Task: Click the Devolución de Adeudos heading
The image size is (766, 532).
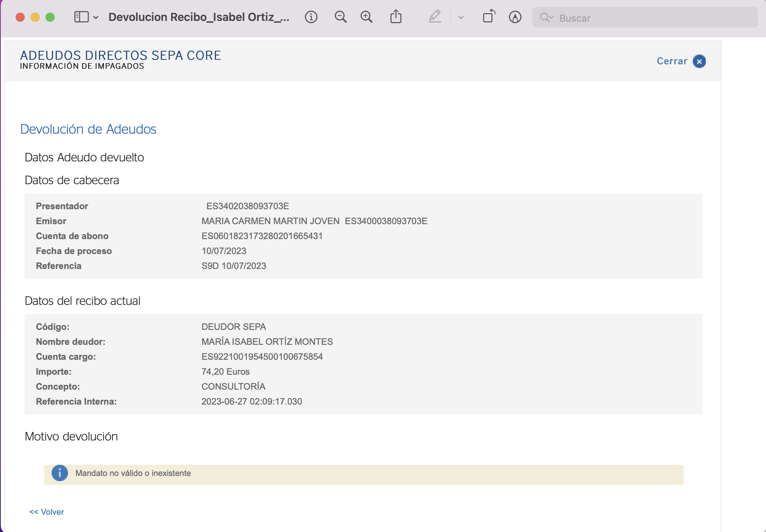Action: coord(88,129)
